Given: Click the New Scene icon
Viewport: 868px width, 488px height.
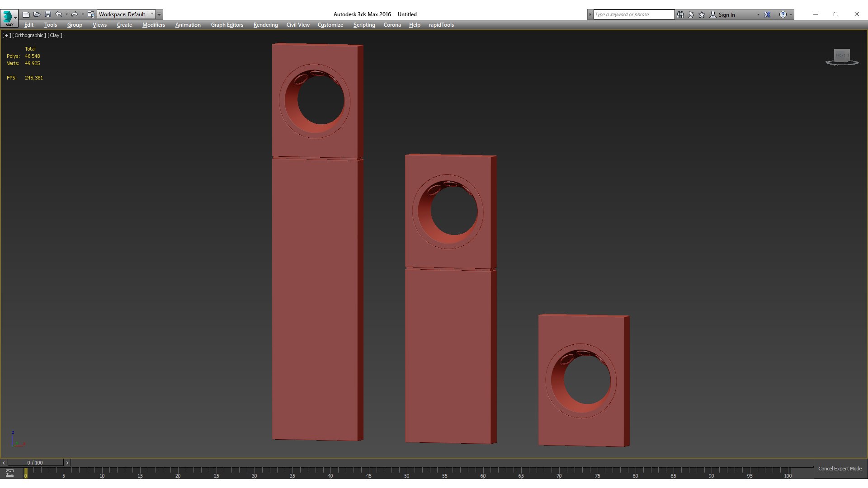Looking at the screenshot, I should 26,14.
